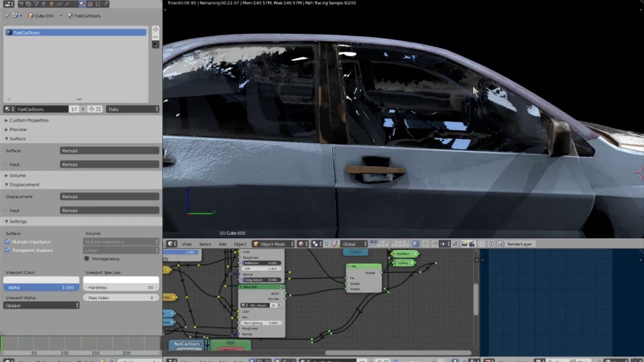Toggle fake user F button

84,109
